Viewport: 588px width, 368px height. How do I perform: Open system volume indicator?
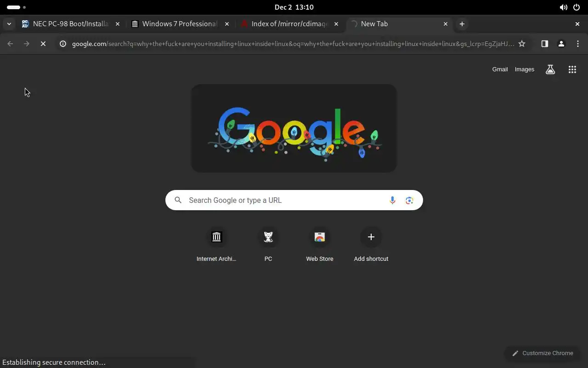tap(563, 7)
